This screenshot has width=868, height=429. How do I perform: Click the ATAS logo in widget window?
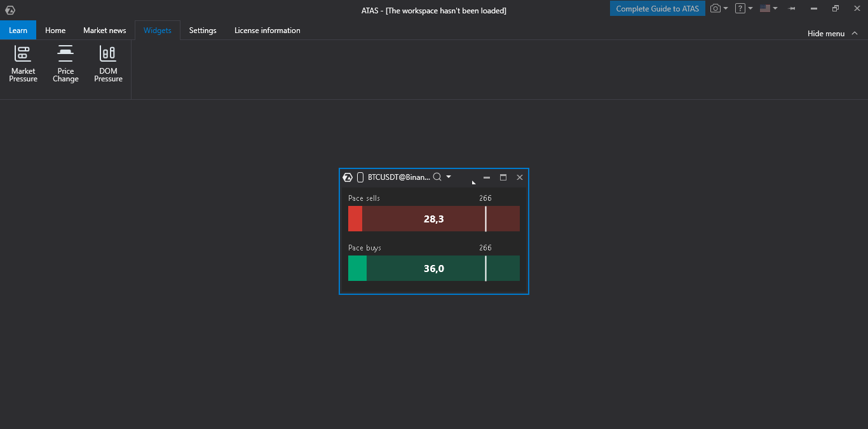click(348, 177)
